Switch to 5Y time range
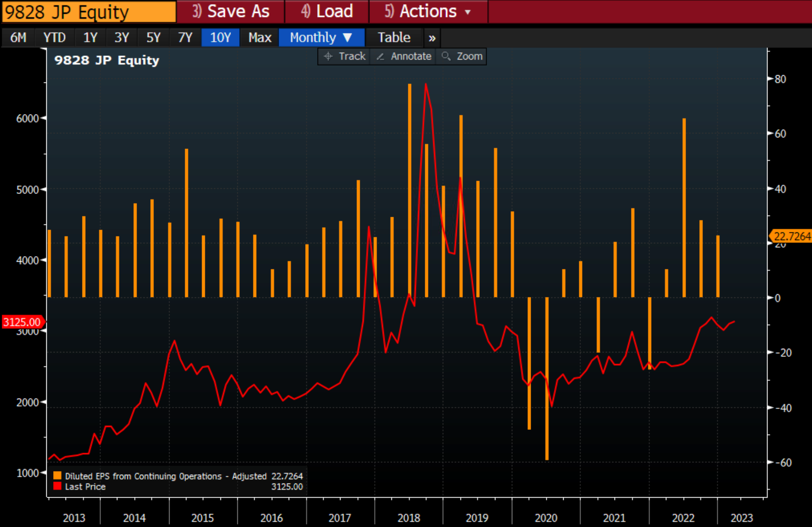 153,38
